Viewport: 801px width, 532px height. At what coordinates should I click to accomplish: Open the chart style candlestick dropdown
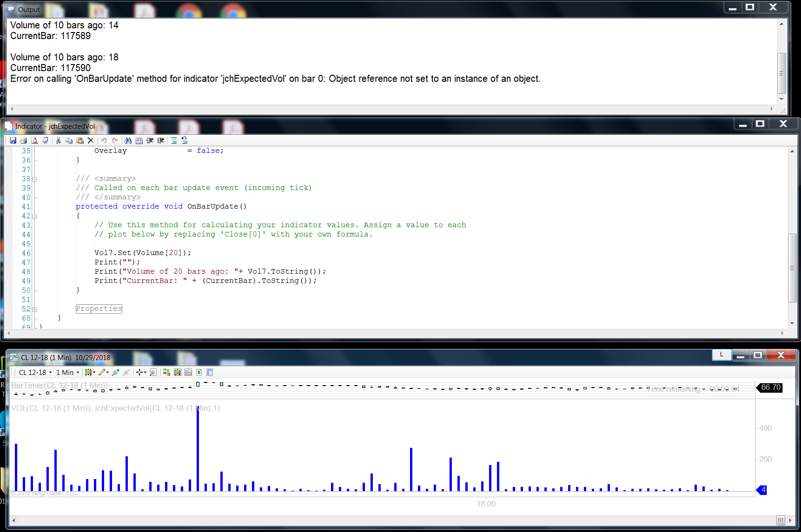90,372
